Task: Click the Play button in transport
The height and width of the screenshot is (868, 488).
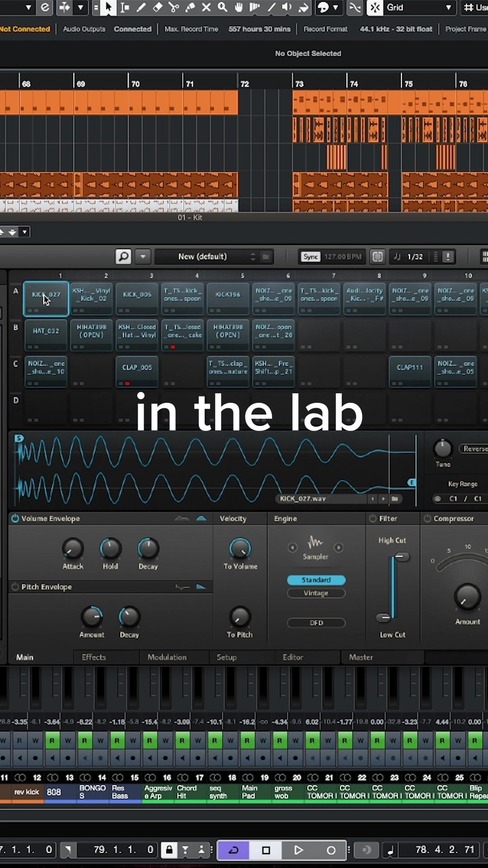Action: pos(298,850)
